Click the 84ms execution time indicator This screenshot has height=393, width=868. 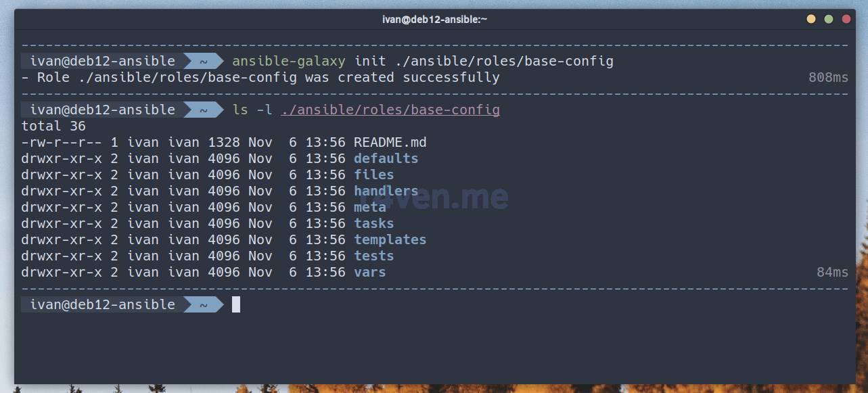[x=832, y=272]
